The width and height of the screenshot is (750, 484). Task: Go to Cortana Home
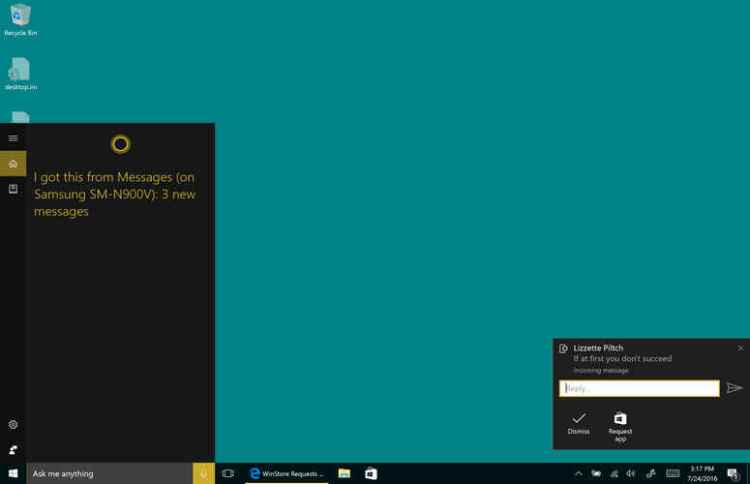(x=13, y=163)
